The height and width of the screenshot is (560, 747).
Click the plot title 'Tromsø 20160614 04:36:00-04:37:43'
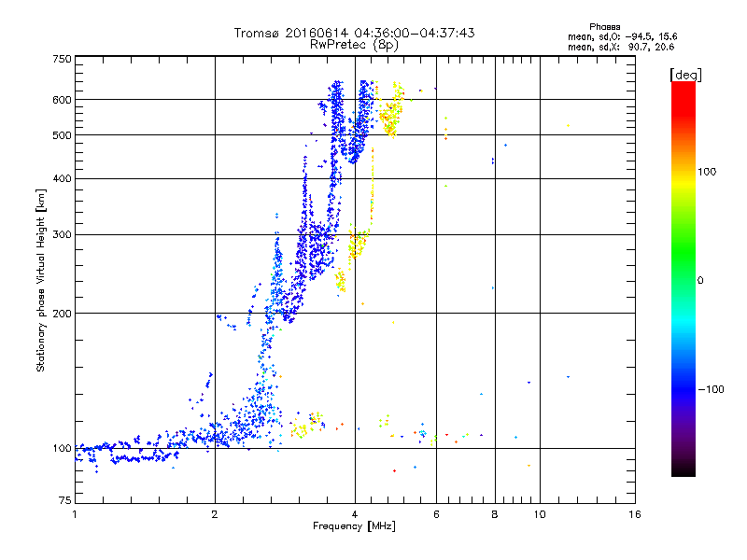pyautogui.click(x=354, y=33)
